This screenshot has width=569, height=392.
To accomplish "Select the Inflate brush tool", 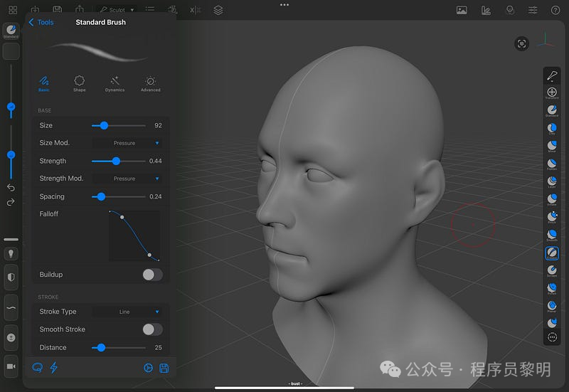I will (552, 199).
